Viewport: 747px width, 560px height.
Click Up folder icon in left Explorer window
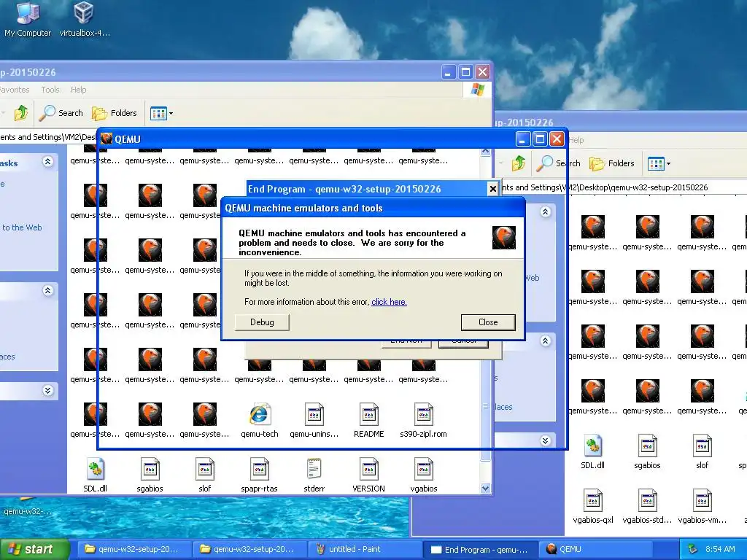[x=21, y=113]
